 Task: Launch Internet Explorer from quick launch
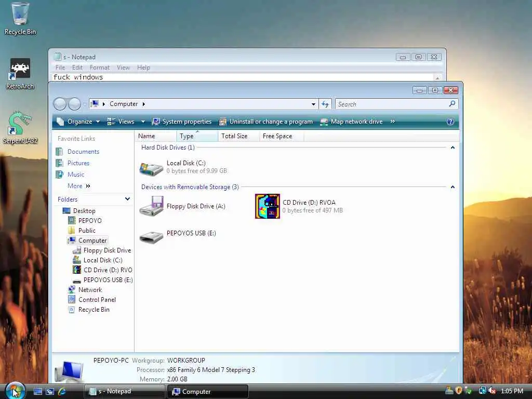pyautogui.click(x=62, y=391)
